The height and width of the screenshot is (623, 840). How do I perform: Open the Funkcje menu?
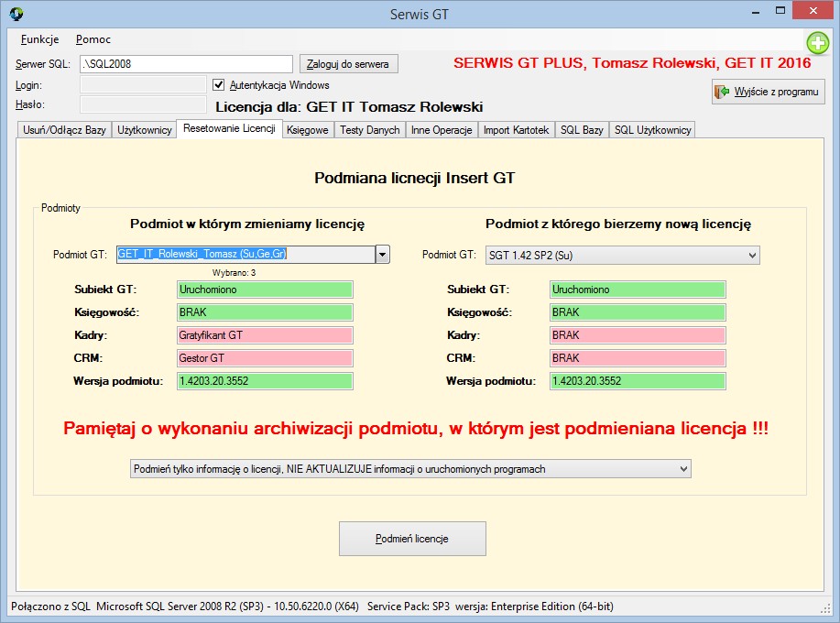pos(39,39)
